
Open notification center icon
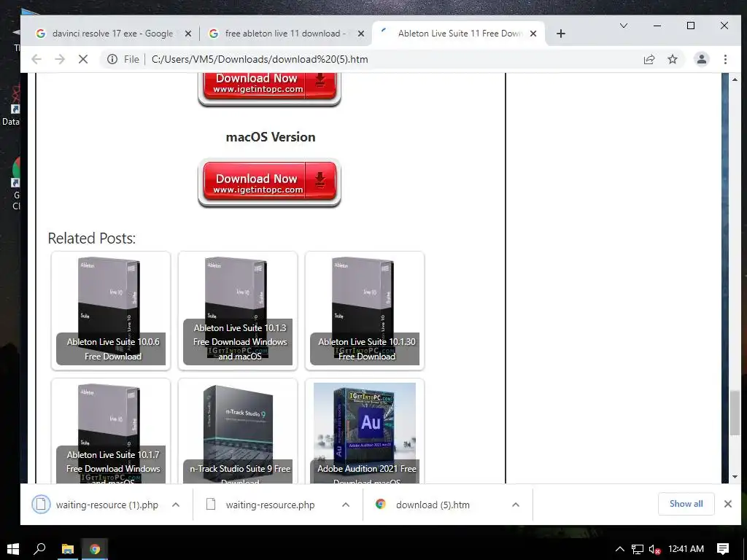tap(723, 549)
